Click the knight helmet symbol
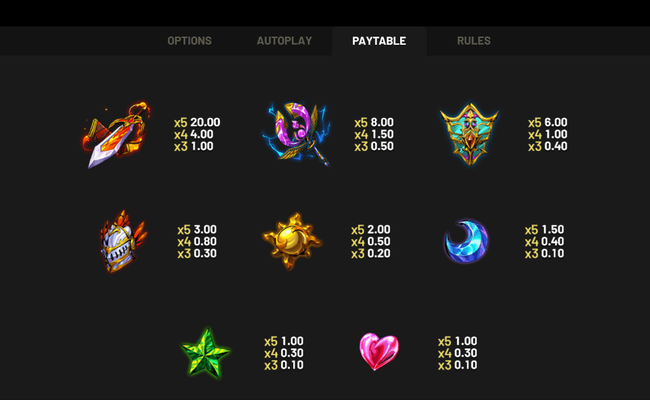650x400 pixels. tap(123, 241)
